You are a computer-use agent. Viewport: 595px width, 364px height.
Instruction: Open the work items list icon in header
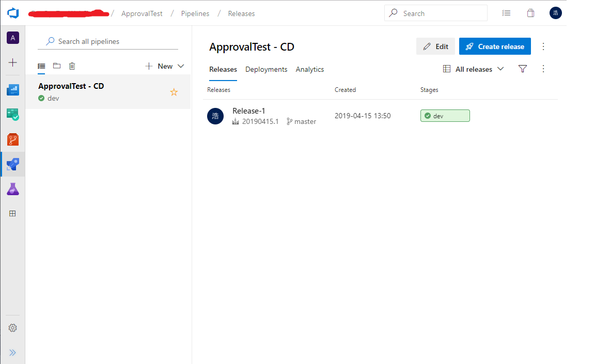coord(506,13)
